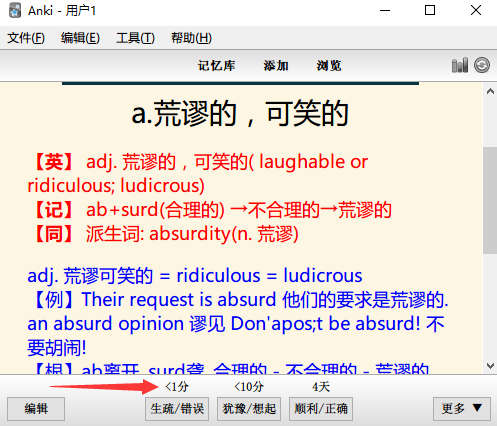Viewport: 497px width, 426px height.
Task: Open the 工具(T) menu
Action: click(135, 38)
